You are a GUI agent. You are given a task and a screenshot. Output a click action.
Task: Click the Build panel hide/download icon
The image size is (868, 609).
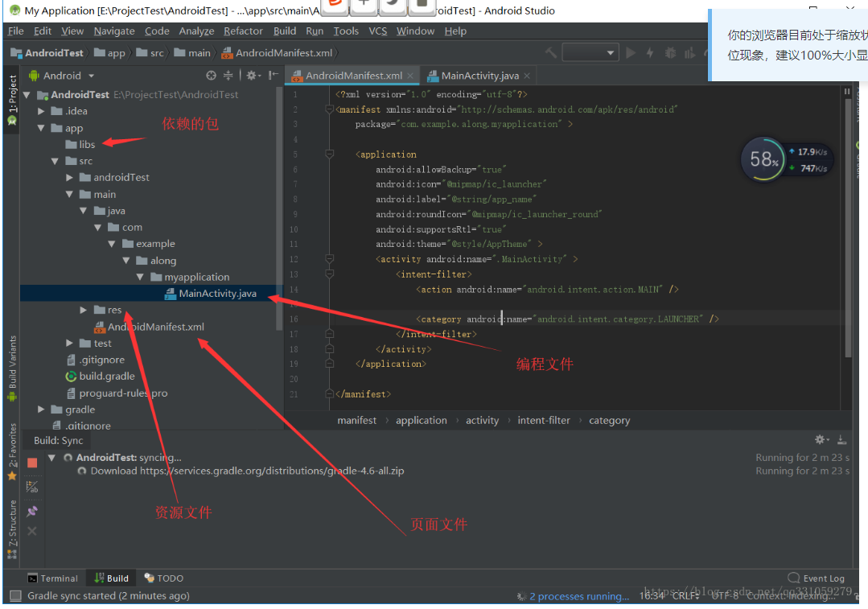point(841,439)
